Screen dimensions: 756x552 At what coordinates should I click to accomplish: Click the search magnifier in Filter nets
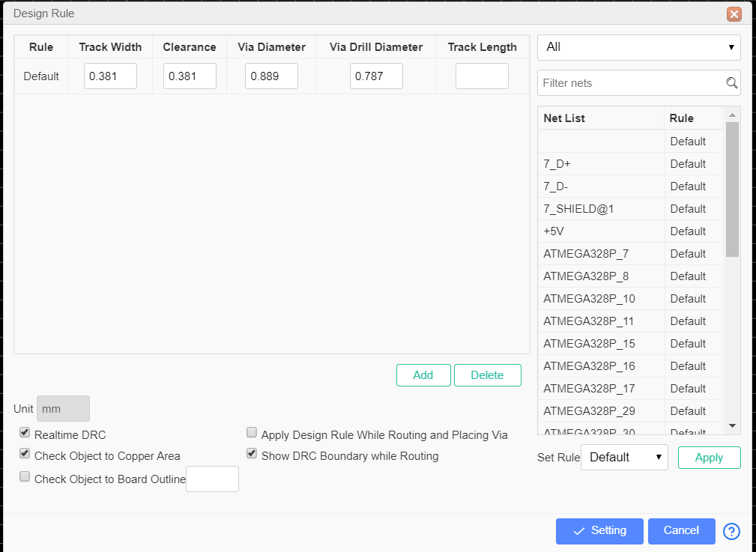731,83
